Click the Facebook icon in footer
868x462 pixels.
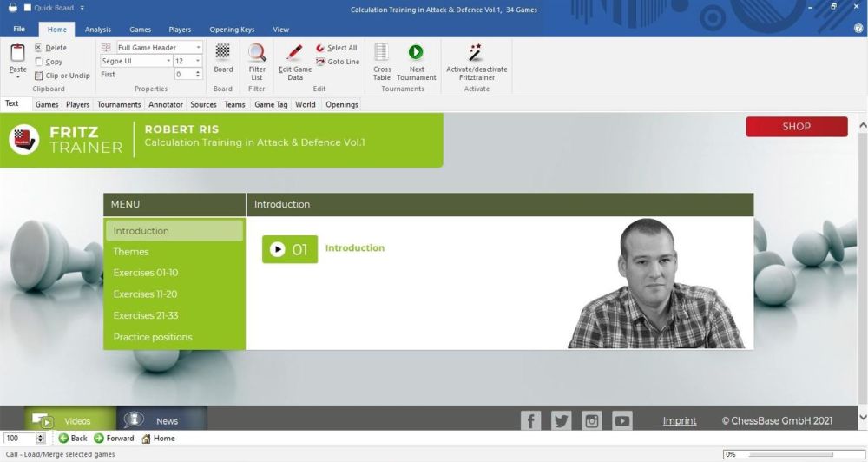pyautogui.click(x=530, y=420)
